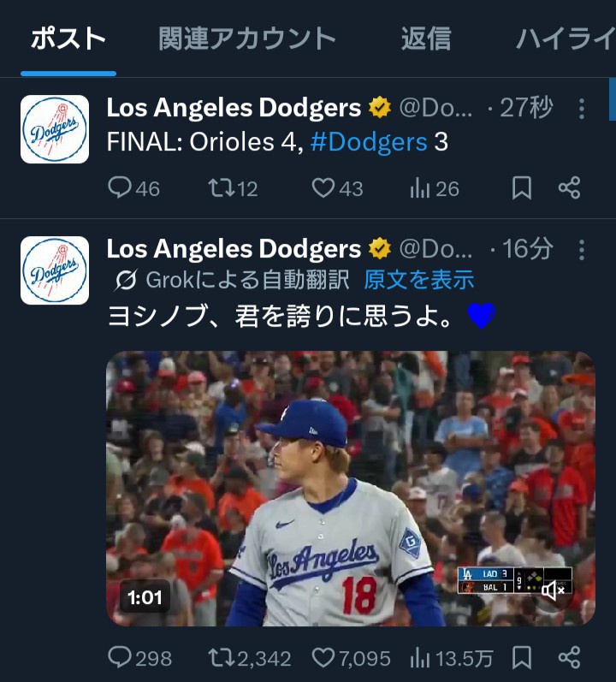Switch to the 返信 tab
The height and width of the screenshot is (682, 616).
coord(425,39)
